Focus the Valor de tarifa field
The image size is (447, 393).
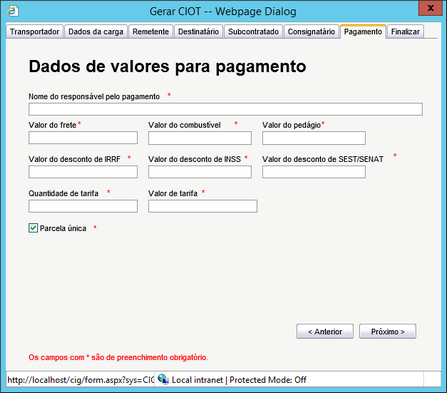203,206
